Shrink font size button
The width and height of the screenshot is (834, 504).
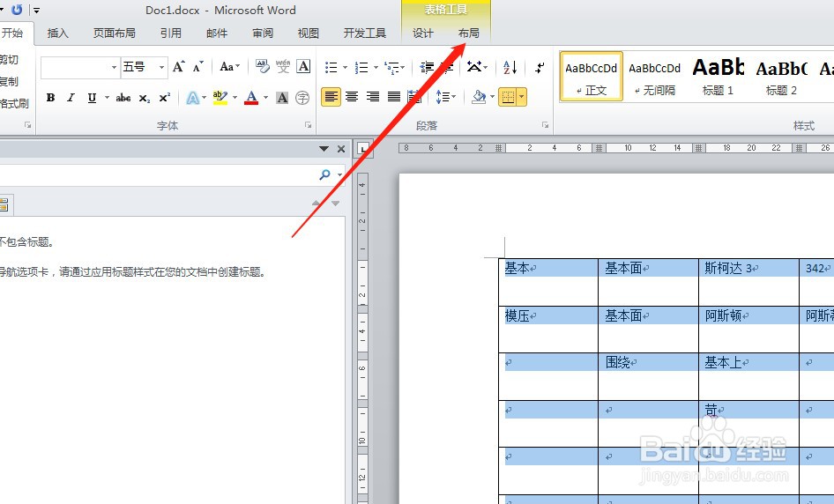coord(197,66)
